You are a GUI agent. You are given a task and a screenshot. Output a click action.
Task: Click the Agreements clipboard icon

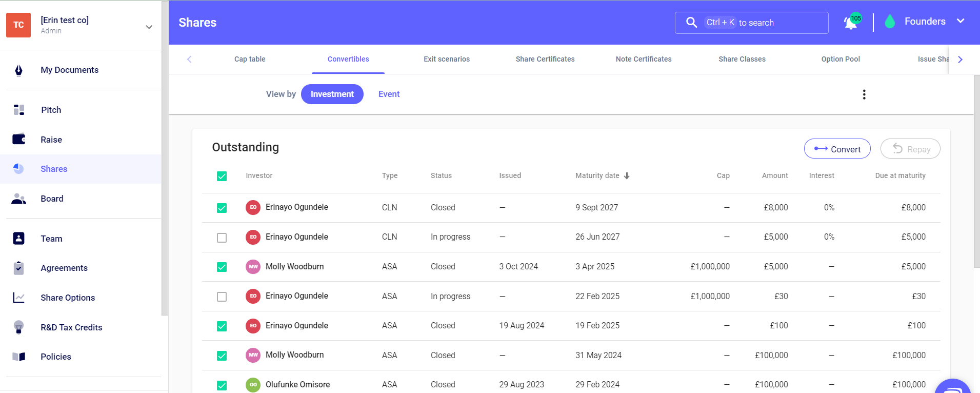(19, 268)
